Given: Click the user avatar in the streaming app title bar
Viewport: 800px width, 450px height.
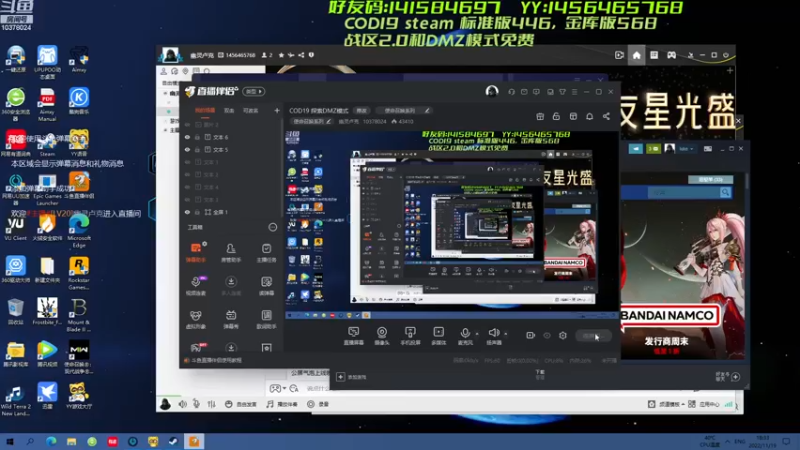Looking at the screenshot, I should [492, 91].
